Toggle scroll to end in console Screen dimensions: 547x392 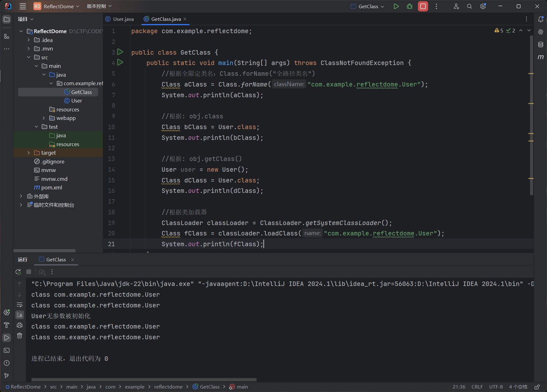20,315
